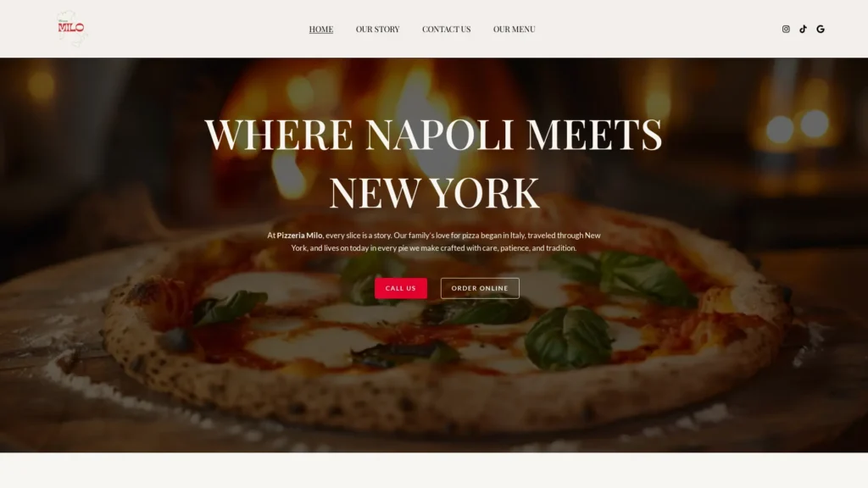Click the red Call Us button

[x=401, y=288]
